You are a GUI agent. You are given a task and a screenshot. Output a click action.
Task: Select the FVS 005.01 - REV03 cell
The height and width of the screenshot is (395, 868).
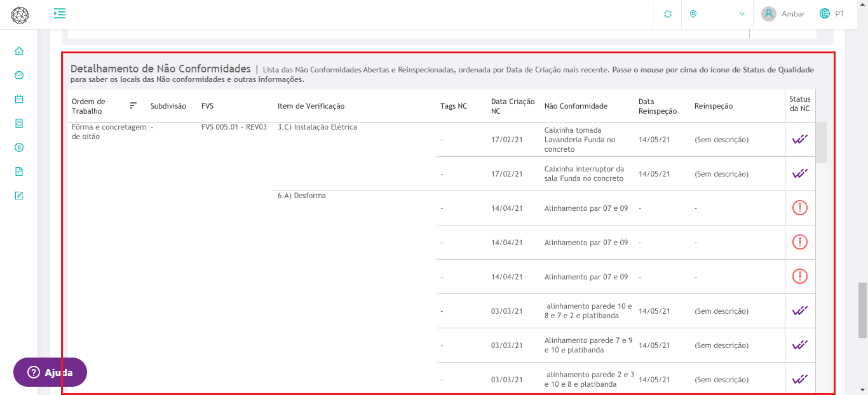pyautogui.click(x=234, y=127)
